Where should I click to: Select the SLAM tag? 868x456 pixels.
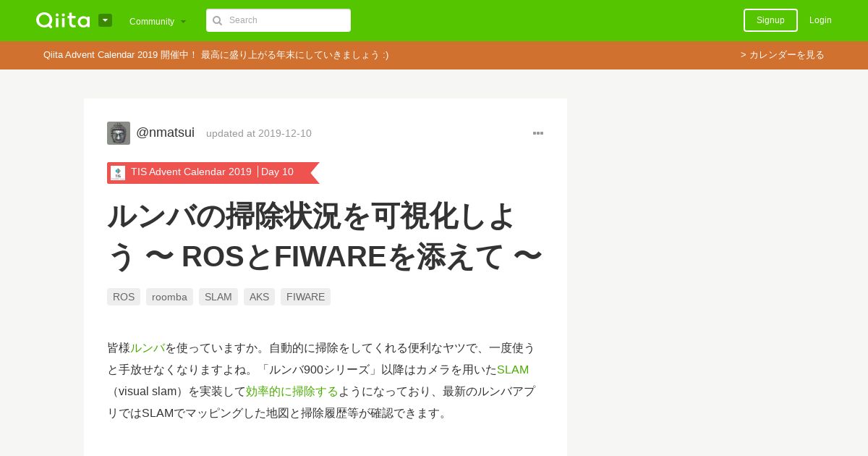pyautogui.click(x=218, y=297)
